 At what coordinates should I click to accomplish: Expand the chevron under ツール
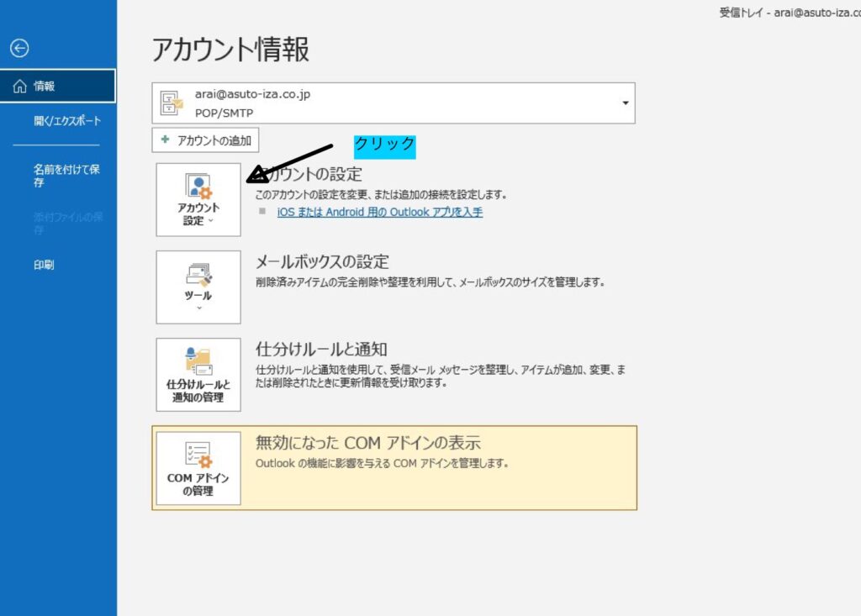point(198,308)
